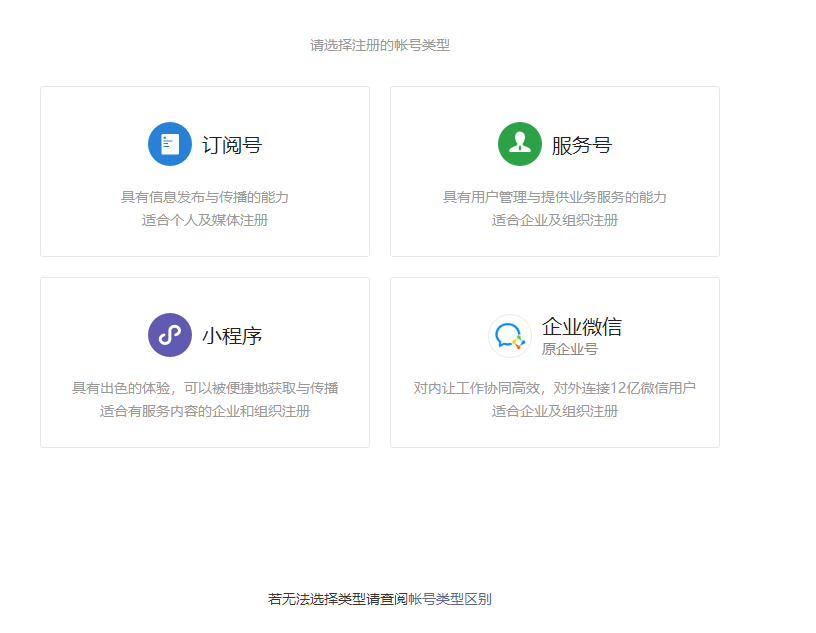816x633 pixels.
Task: Click 对内让工作协同高效 description text
Action: click(555, 388)
